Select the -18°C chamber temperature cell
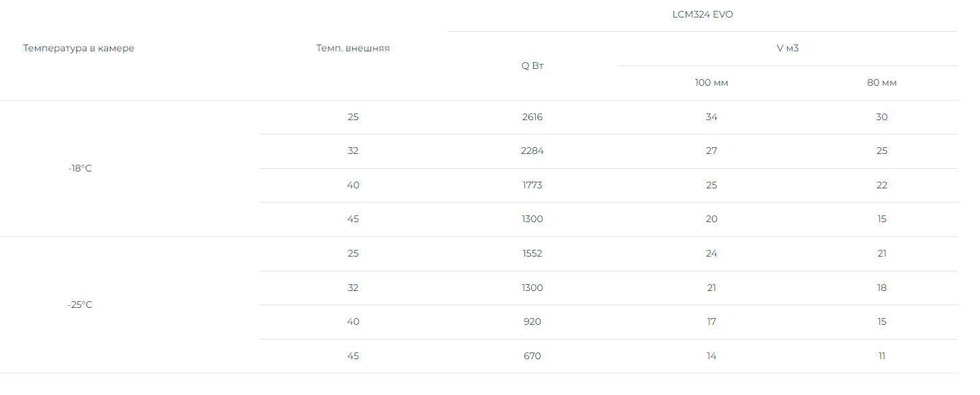 [x=80, y=168]
